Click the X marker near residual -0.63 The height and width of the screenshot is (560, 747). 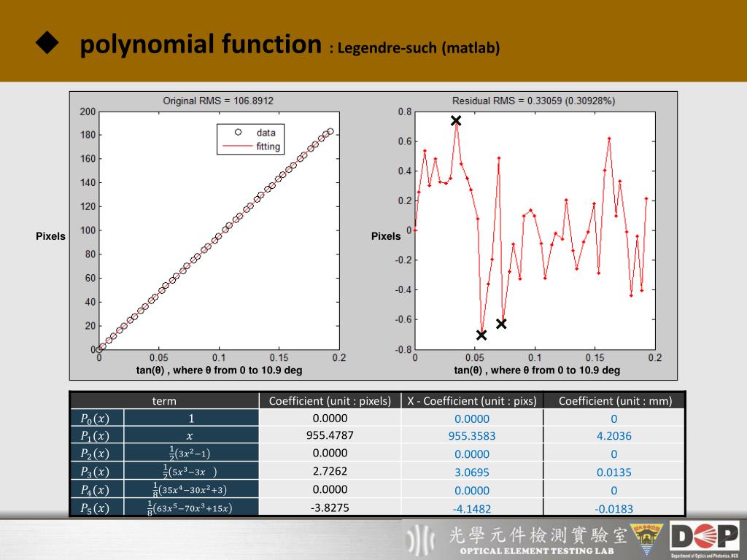point(501,324)
